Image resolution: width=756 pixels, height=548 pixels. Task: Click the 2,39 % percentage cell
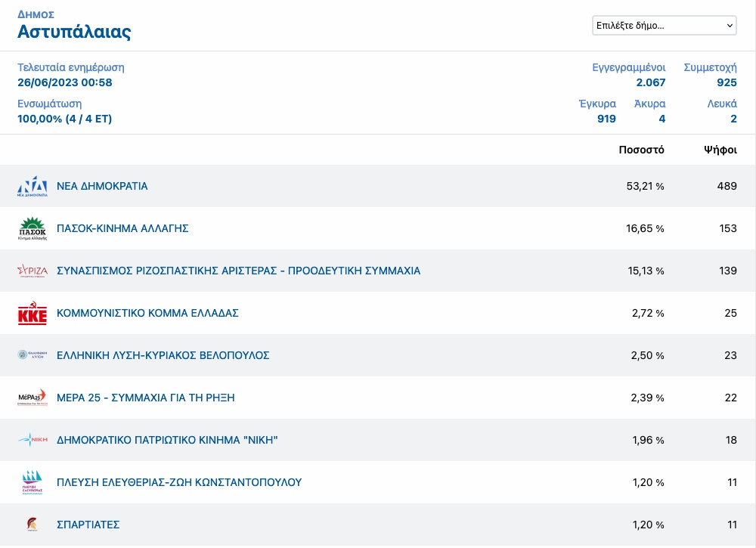pos(648,398)
